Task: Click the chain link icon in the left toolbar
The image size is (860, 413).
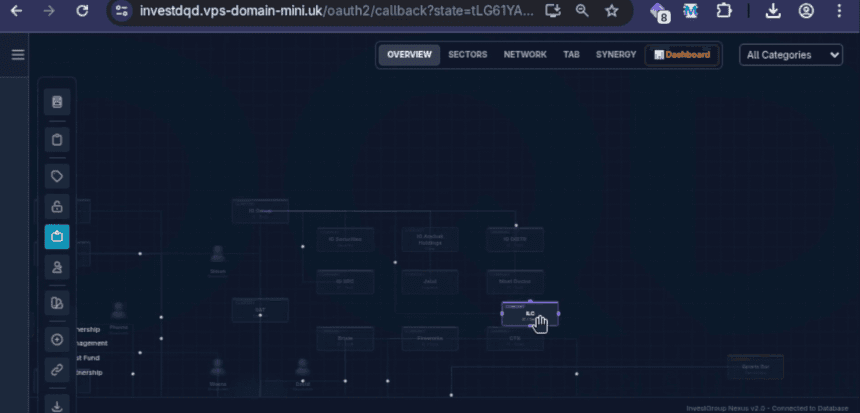Action: 57,370
